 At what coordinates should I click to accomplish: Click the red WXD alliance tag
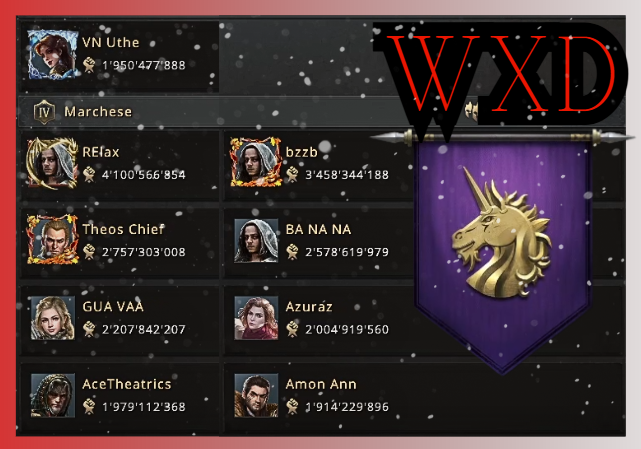click(500, 74)
